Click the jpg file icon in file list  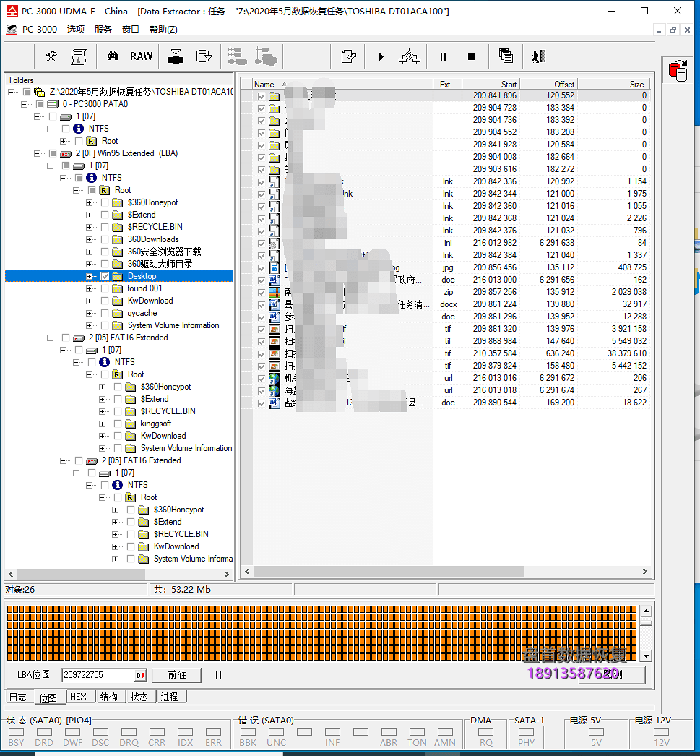pyautogui.click(x=274, y=267)
